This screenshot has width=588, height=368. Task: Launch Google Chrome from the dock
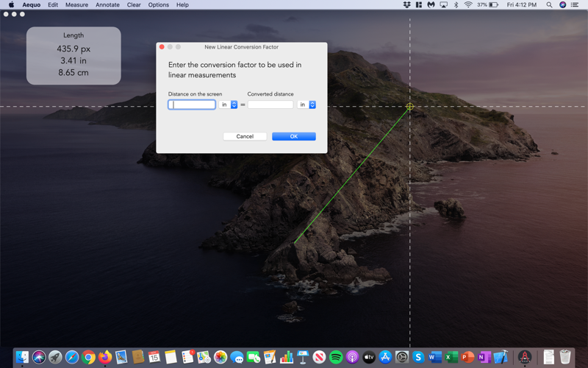(x=88, y=358)
